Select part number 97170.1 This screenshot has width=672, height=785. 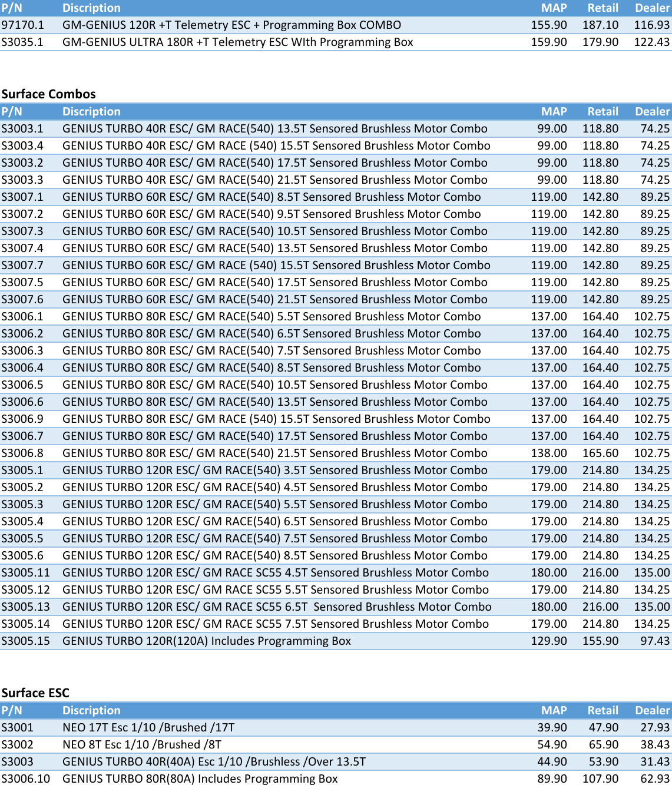pyautogui.click(x=22, y=25)
